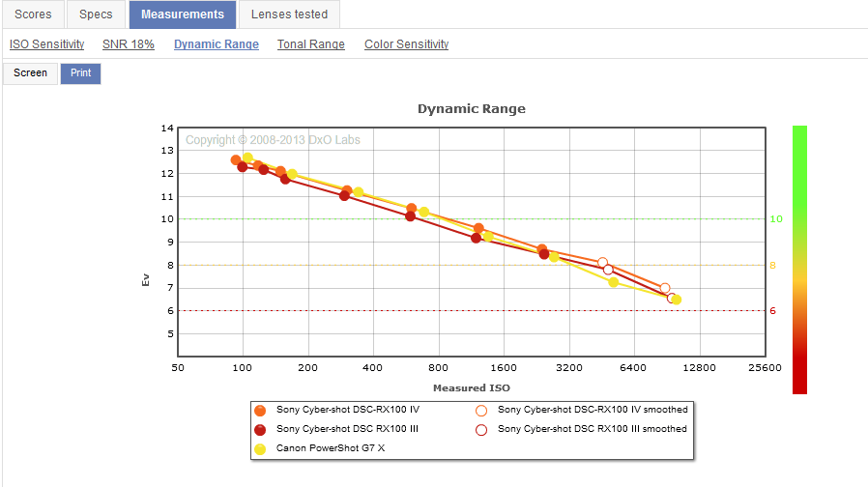Screen dimensions: 868x487
Task: Click the dark red RX100 III legend marker
Action: click(x=260, y=430)
